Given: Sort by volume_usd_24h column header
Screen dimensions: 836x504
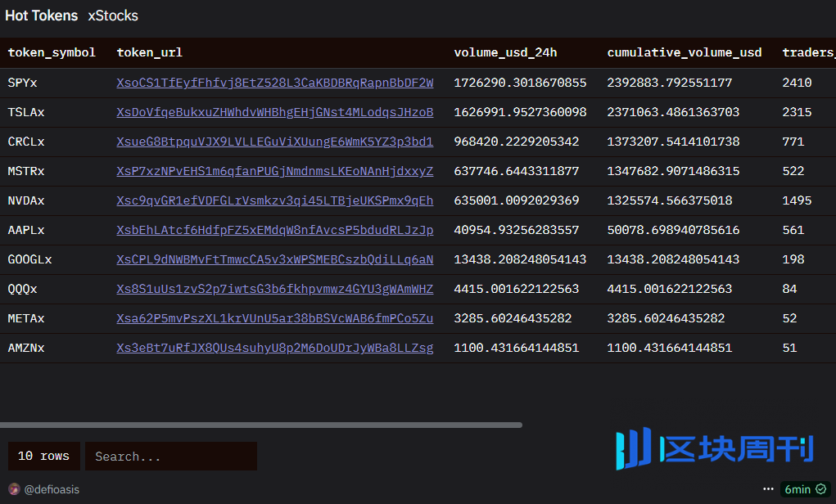Looking at the screenshot, I should point(505,52).
